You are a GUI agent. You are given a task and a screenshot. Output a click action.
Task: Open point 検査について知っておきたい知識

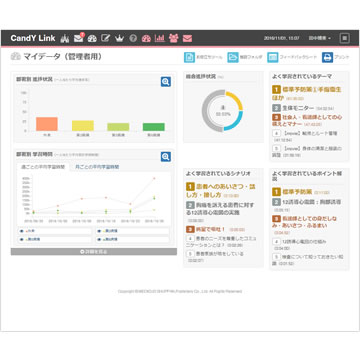(x=307, y=260)
